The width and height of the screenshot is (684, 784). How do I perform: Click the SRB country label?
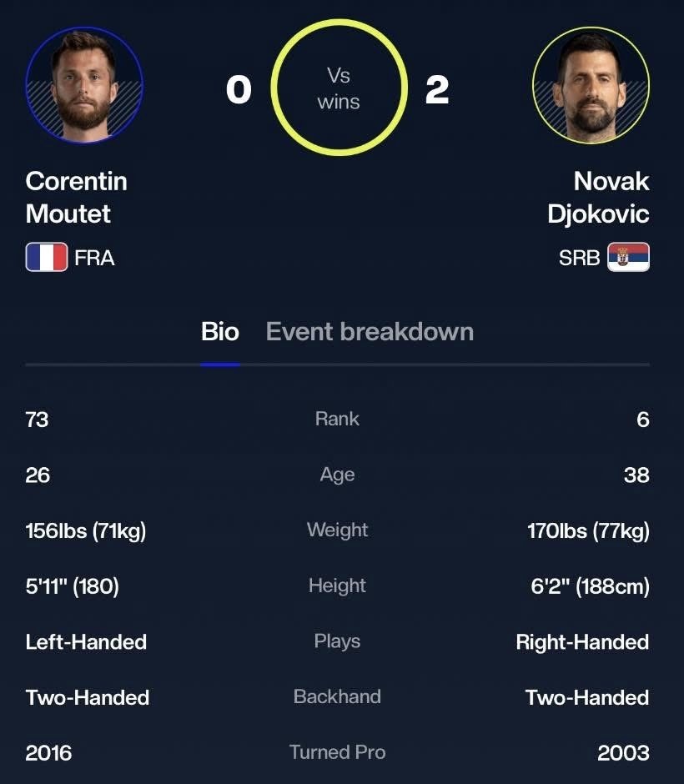point(579,258)
